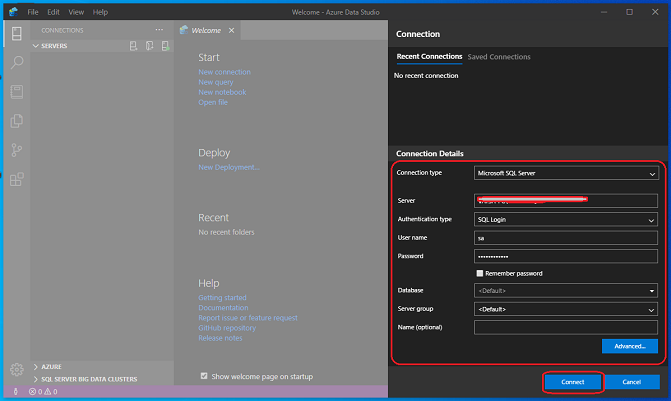This screenshot has width=671, height=401.
Task: Open the Notebooks view icon
Action: coord(16,91)
